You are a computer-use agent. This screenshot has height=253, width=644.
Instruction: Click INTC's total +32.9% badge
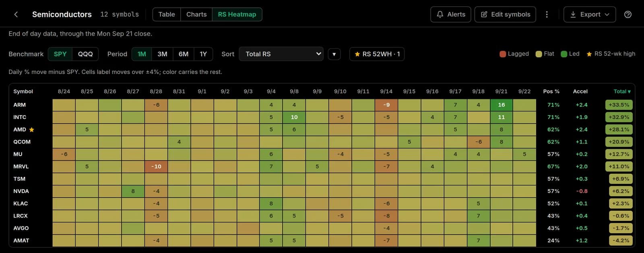click(x=619, y=117)
